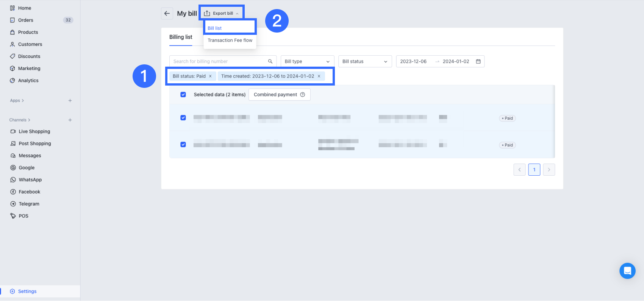
Task: Click the Post Shopping icon
Action: [13, 143]
